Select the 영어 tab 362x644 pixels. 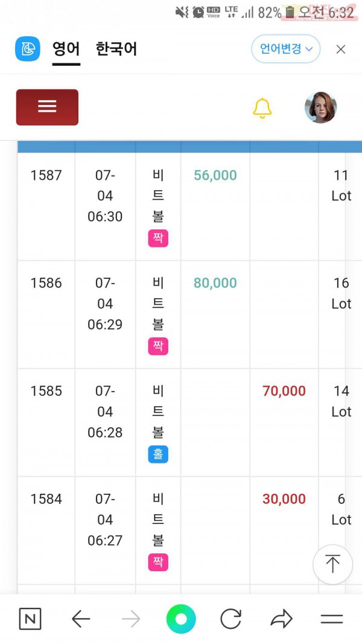(66, 49)
